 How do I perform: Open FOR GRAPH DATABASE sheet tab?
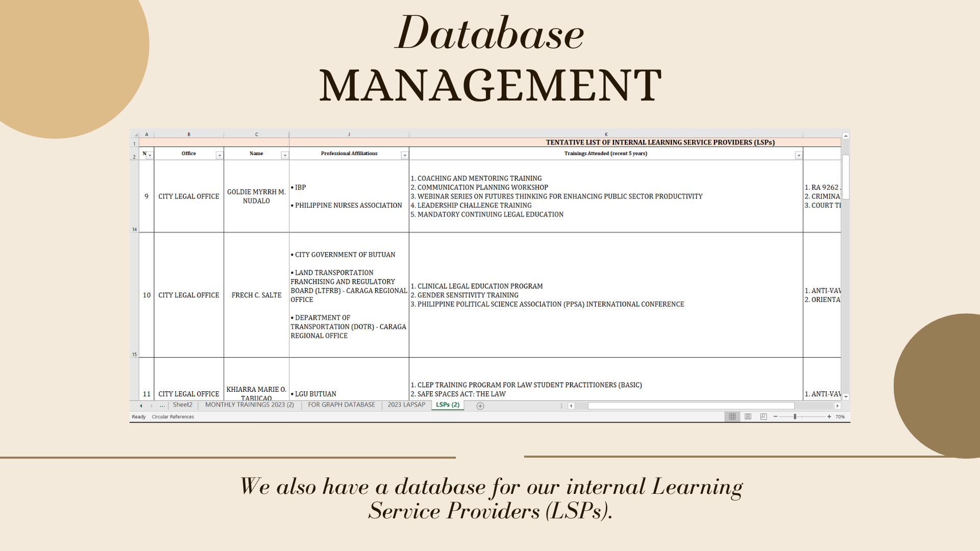341,405
